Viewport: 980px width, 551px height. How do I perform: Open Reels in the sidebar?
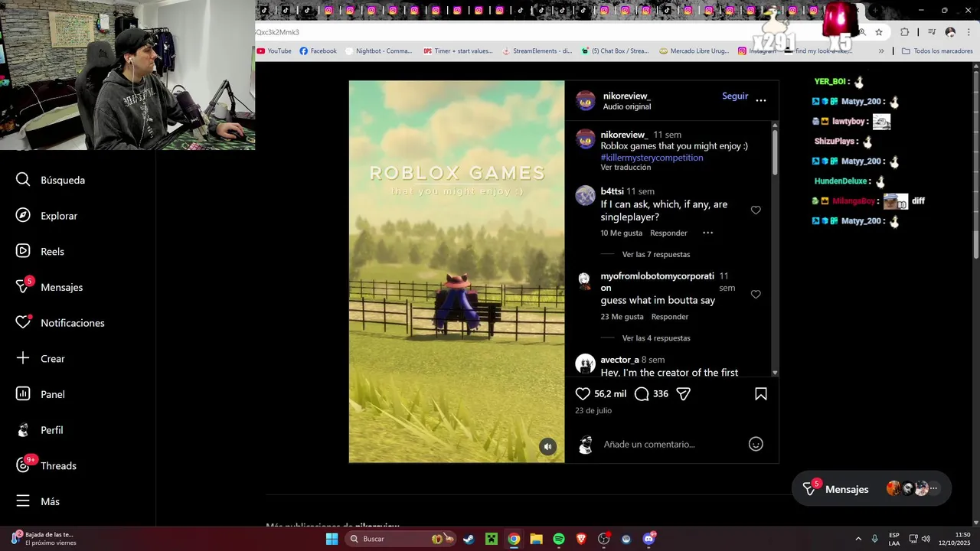(40, 251)
